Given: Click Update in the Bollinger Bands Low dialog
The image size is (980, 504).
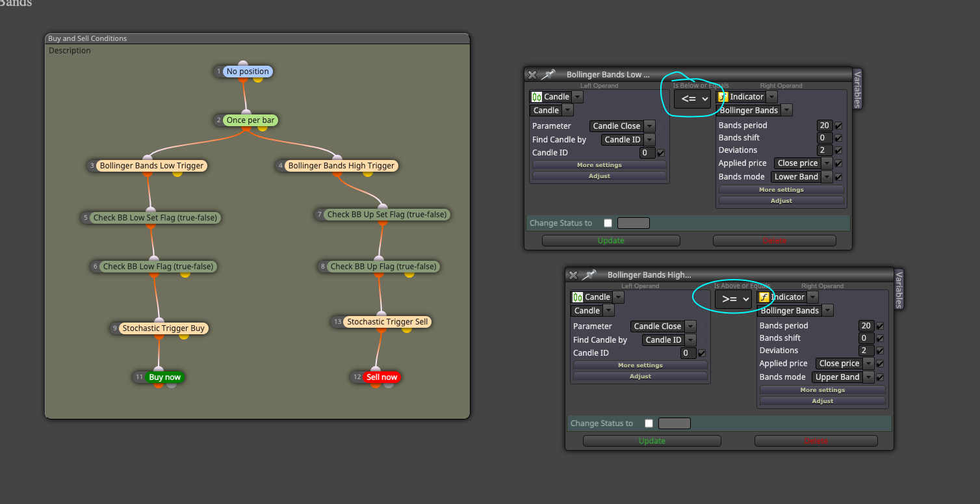Looking at the screenshot, I should pyautogui.click(x=611, y=241).
